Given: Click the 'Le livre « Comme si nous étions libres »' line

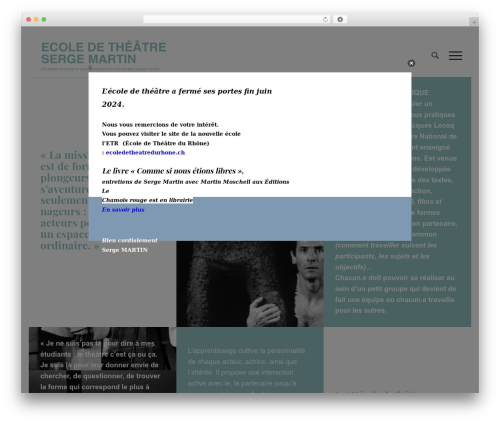Looking at the screenshot, I should (x=173, y=171).
